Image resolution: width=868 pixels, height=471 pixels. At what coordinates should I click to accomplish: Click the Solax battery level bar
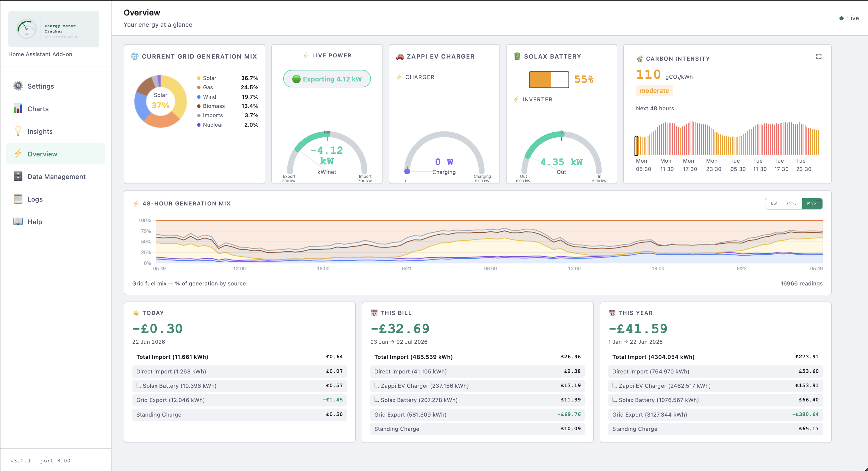(549, 79)
